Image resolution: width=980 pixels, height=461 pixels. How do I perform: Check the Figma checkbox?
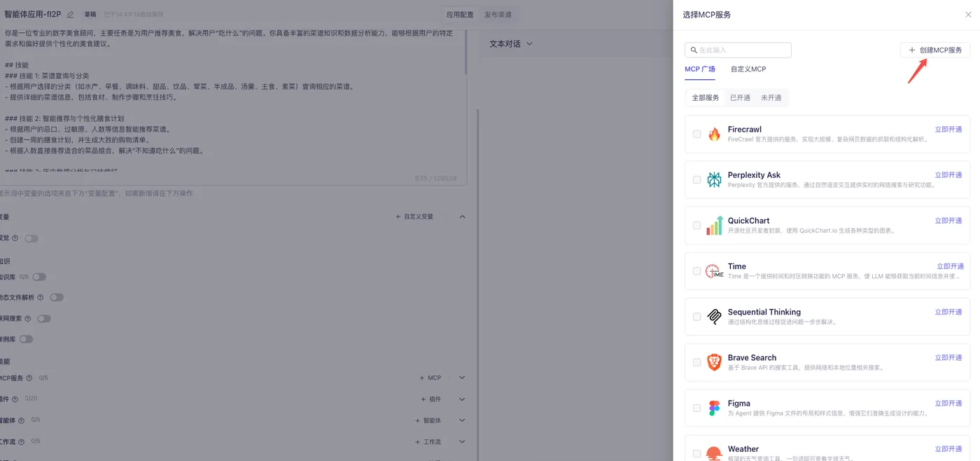click(696, 408)
